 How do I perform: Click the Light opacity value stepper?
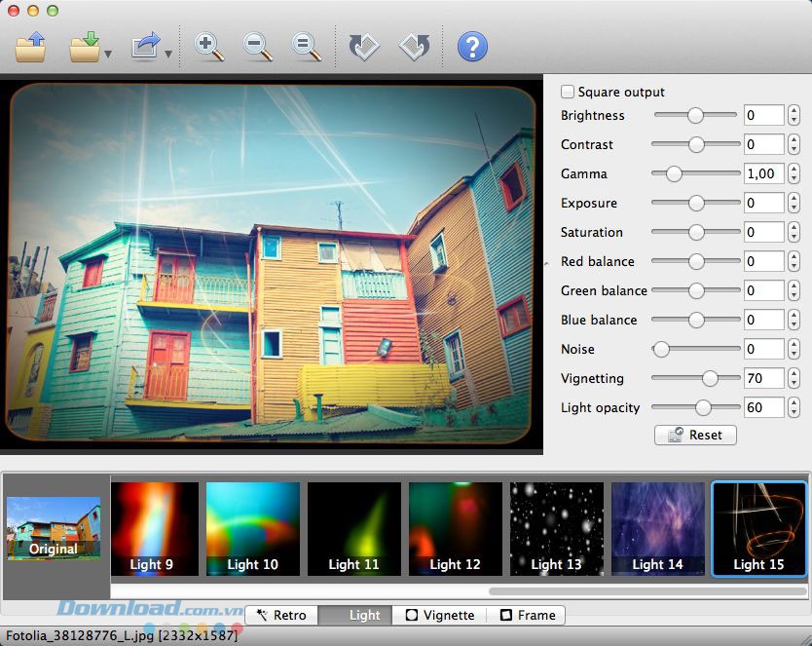point(794,408)
